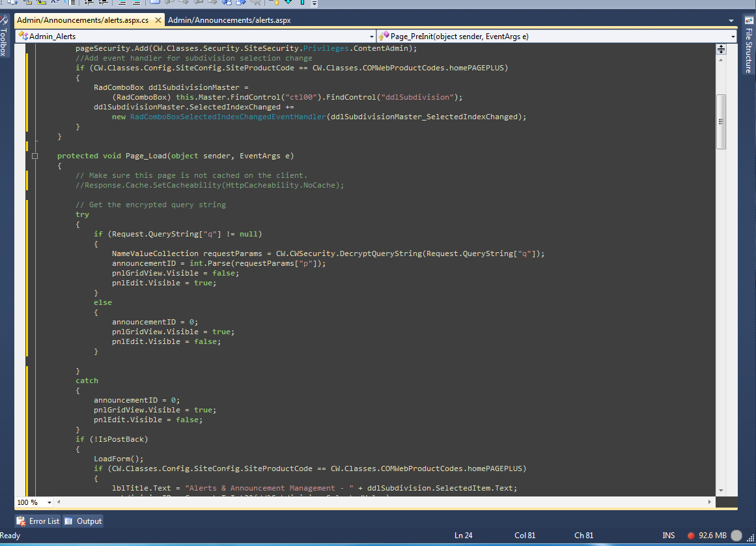Click the pageSecurity.Add line
The width and height of the screenshot is (756, 546).
click(246, 48)
